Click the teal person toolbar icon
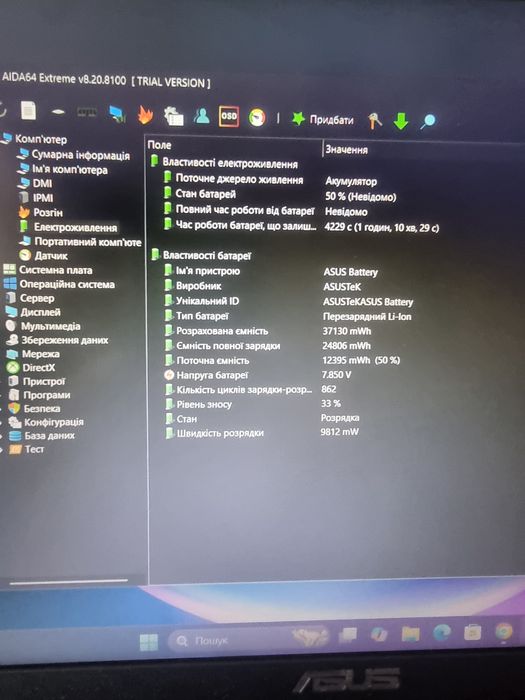The width and height of the screenshot is (525, 700). coord(202,116)
